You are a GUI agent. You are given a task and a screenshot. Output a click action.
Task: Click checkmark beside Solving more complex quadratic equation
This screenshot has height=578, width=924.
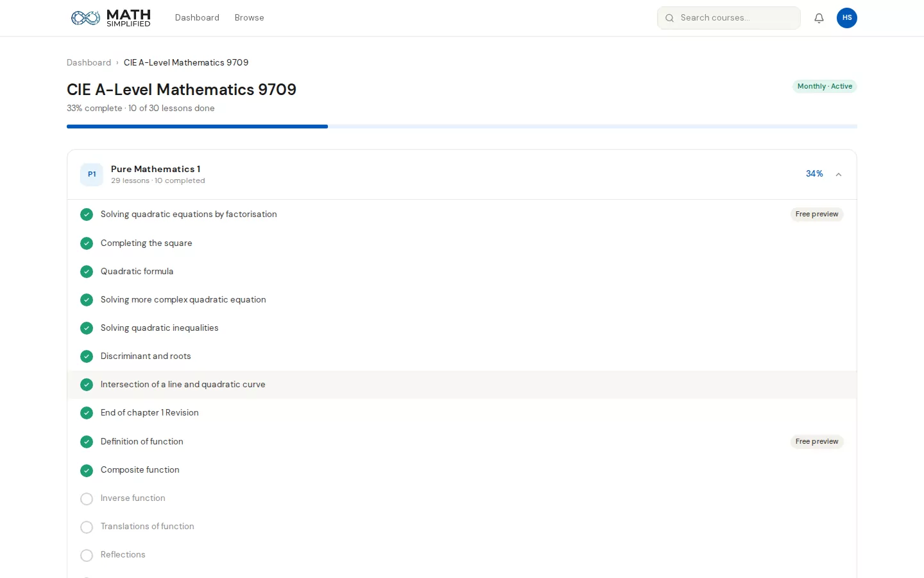point(87,300)
